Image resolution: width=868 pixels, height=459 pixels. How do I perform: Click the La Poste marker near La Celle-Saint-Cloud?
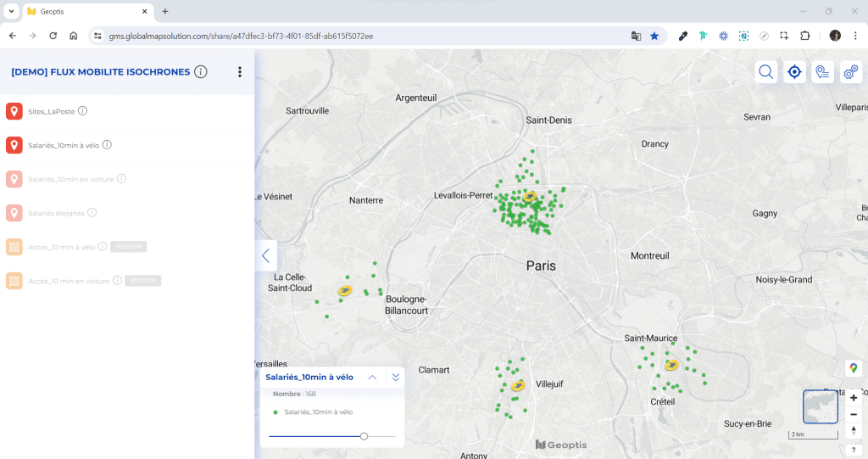pos(345,290)
